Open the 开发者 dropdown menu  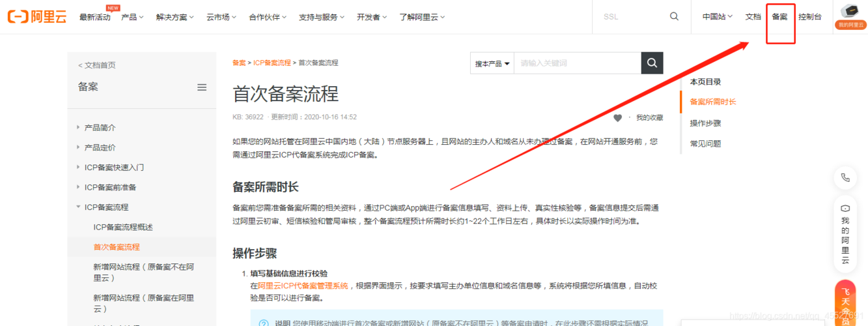point(372,17)
